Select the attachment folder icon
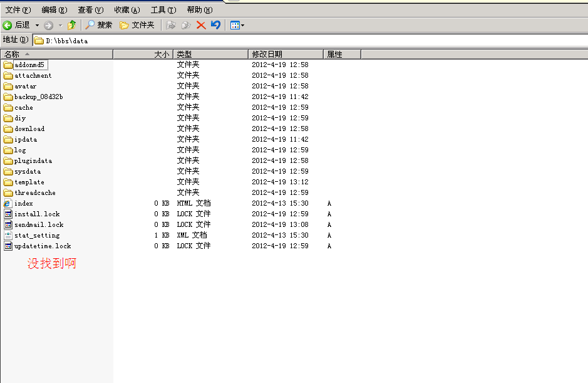588x383 pixels. pyautogui.click(x=8, y=75)
